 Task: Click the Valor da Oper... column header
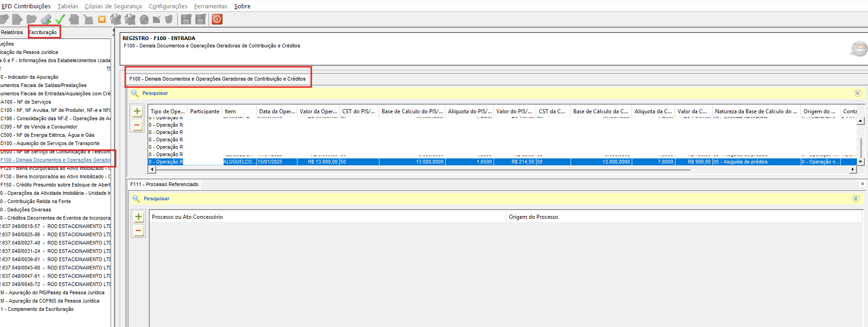point(318,111)
